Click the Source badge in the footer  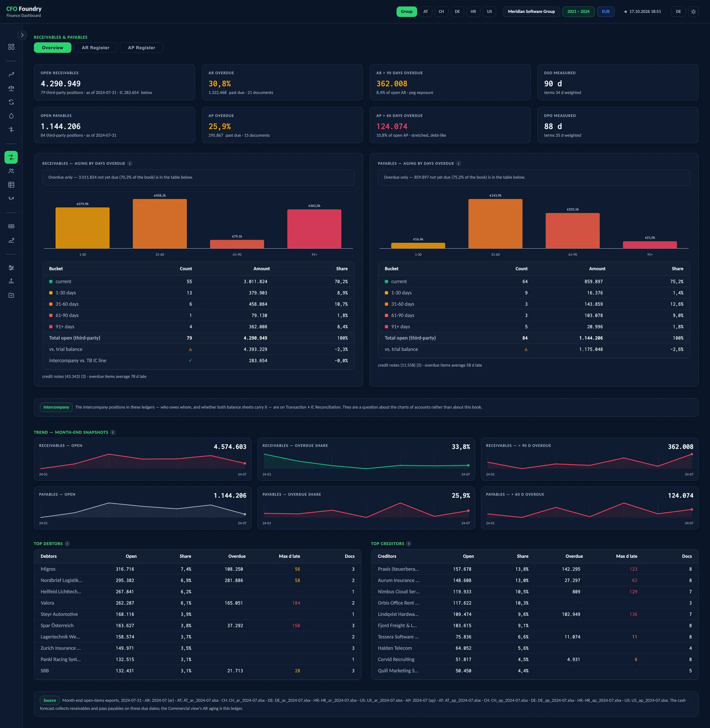coord(49,700)
